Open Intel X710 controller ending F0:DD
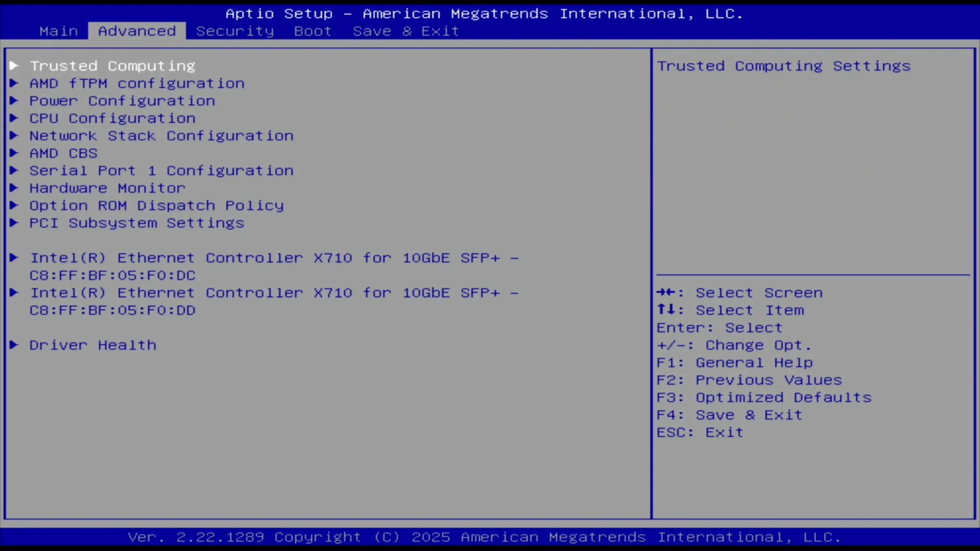 [274, 302]
